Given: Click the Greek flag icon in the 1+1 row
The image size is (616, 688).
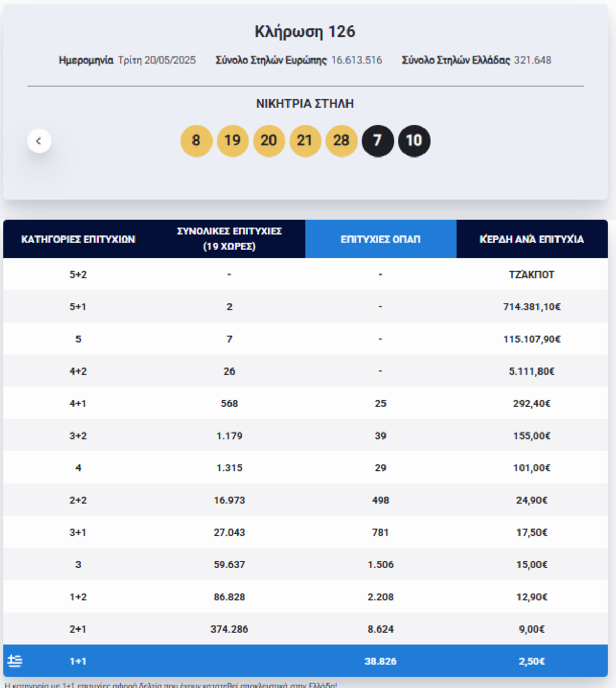Looking at the screenshot, I should point(15,661).
